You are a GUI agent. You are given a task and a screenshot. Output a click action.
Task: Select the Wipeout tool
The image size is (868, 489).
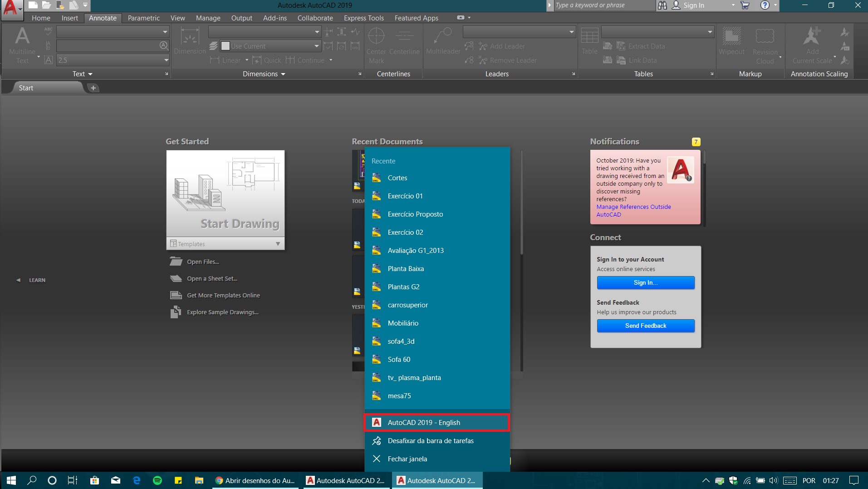click(731, 41)
